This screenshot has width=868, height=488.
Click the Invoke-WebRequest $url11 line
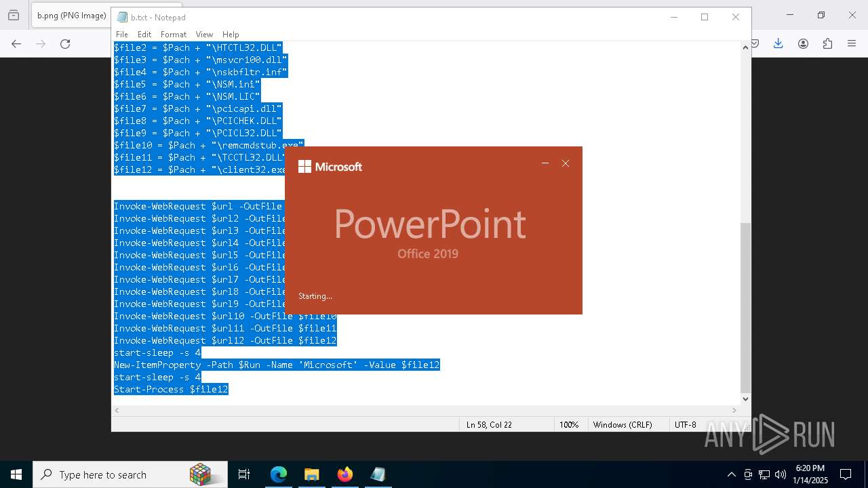tap(225, 328)
